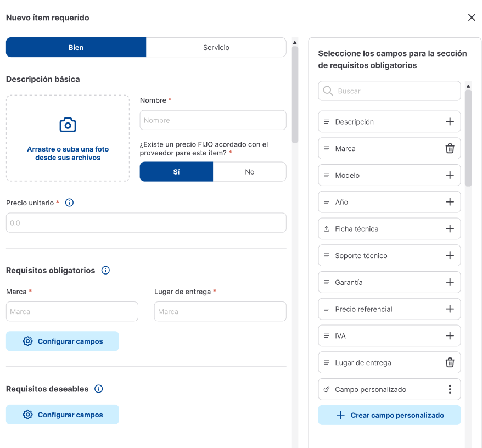The height and width of the screenshot is (448, 482).
Task: Delete Lugar de entrega with trash icon
Action: click(450, 362)
